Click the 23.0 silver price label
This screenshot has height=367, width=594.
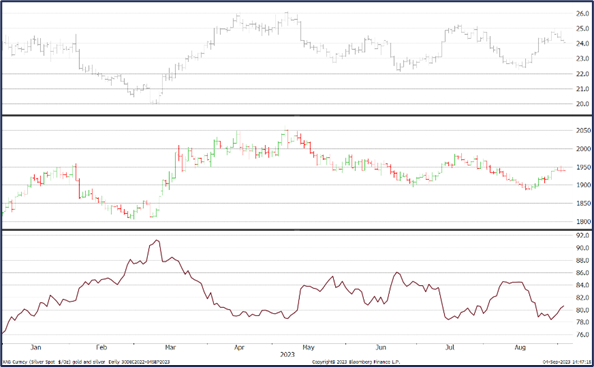pos(582,59)
